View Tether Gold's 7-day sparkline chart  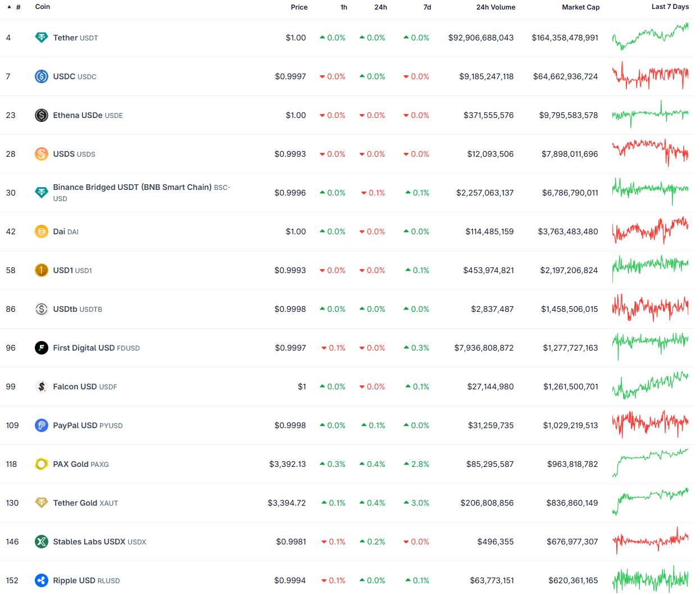650,502
